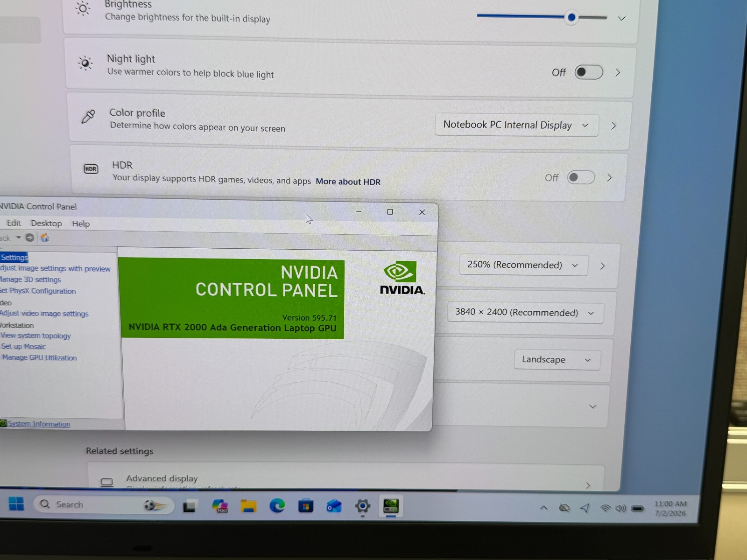
Task: Open Night light settings arrow
Action: [x=618, y=73]
